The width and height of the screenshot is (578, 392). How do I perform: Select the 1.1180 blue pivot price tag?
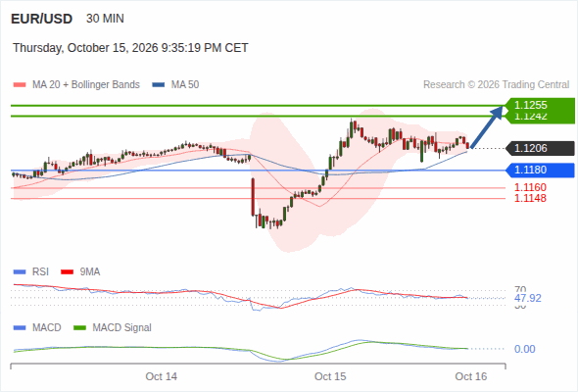(x=540, y=170)
